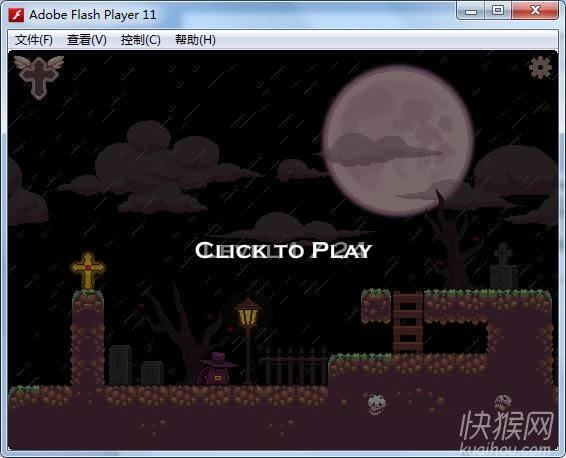Open the 查看(V) menu
This screenshot has height=458, width=566.
[x=87, y=39]
